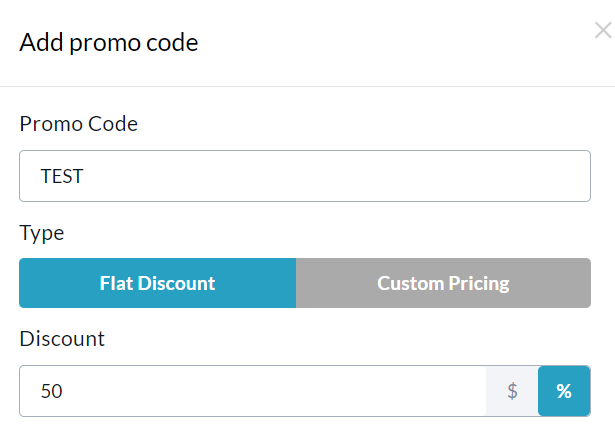The width and height of the screenshot is (615, 426).
Task: Choose the gray $ toggle button
Action: [512, 391]
